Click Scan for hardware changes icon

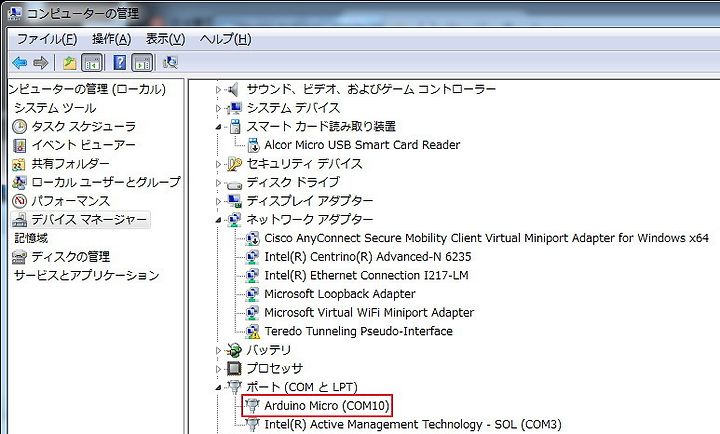(170, 62)
